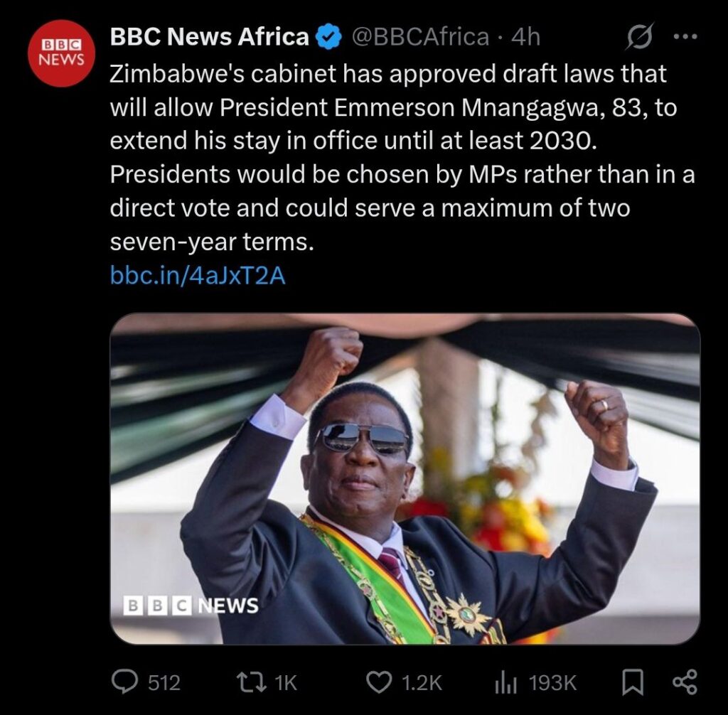Enlarge the photo of the man raising fists

(x=405, y=479)
